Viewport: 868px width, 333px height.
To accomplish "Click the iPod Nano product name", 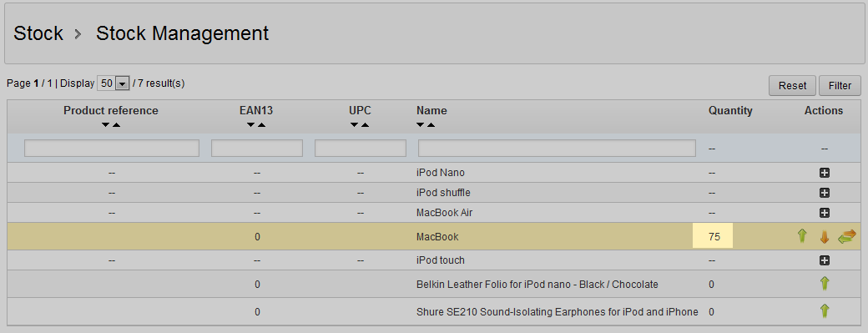I will (441, 173).
